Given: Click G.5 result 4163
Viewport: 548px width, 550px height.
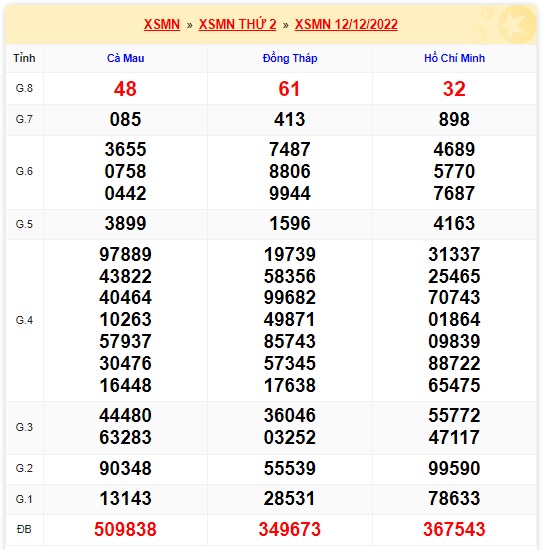Looking at the screenshot, I should click(x=454, y=223).
